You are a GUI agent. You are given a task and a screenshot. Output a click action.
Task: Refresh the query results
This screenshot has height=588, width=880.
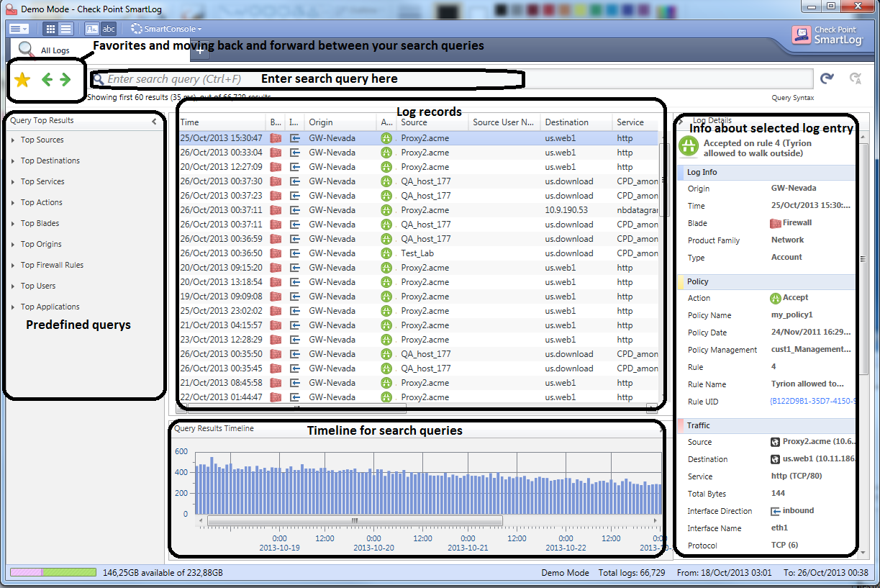click(827, 78)
